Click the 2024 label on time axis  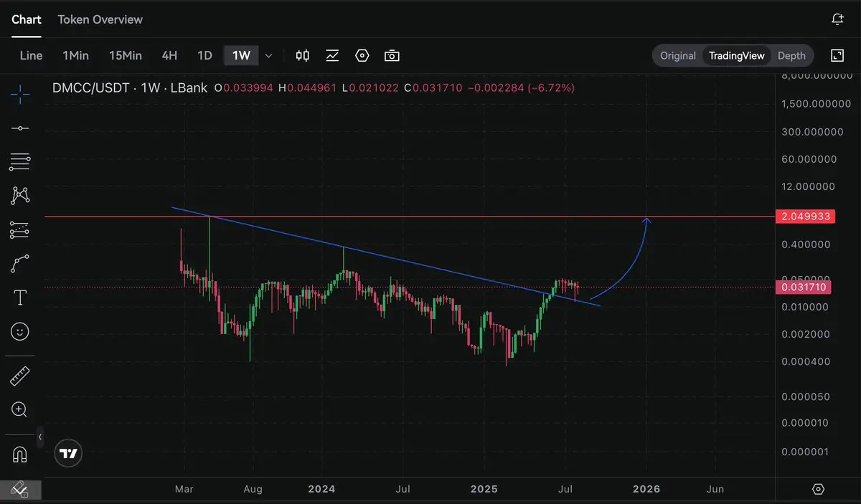tap(321, 489)
